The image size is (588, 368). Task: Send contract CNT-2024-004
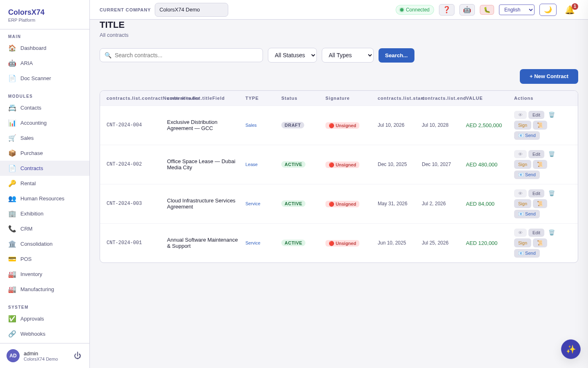click(527, 135)
